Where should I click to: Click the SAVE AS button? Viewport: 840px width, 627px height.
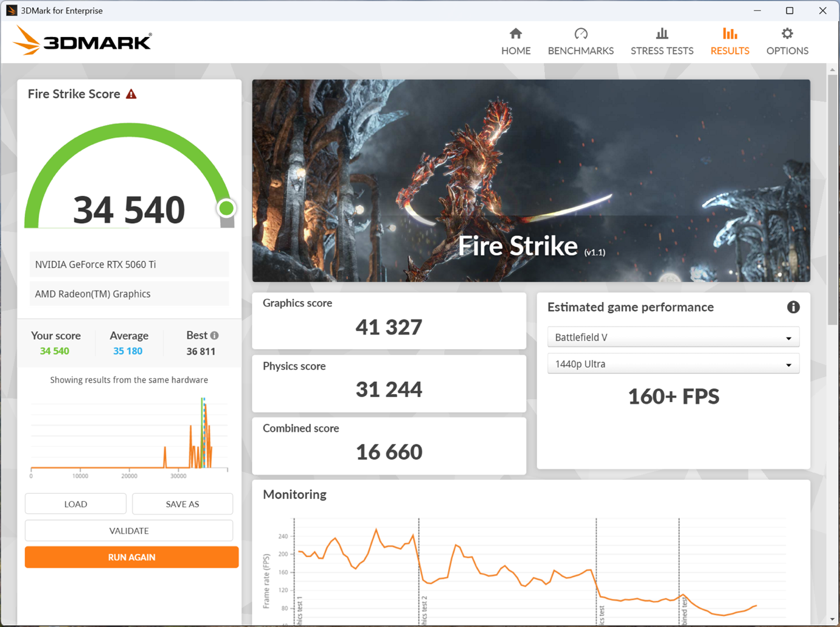point(182,504)
